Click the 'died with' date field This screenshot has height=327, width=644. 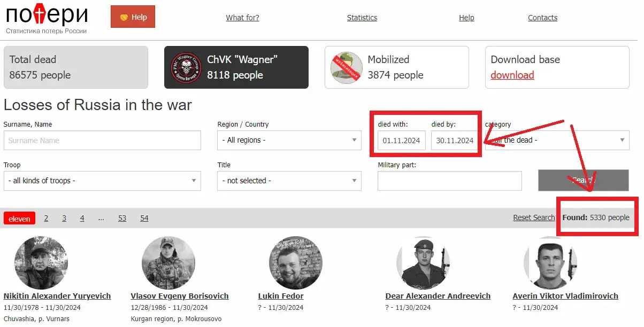pos(402,141)
